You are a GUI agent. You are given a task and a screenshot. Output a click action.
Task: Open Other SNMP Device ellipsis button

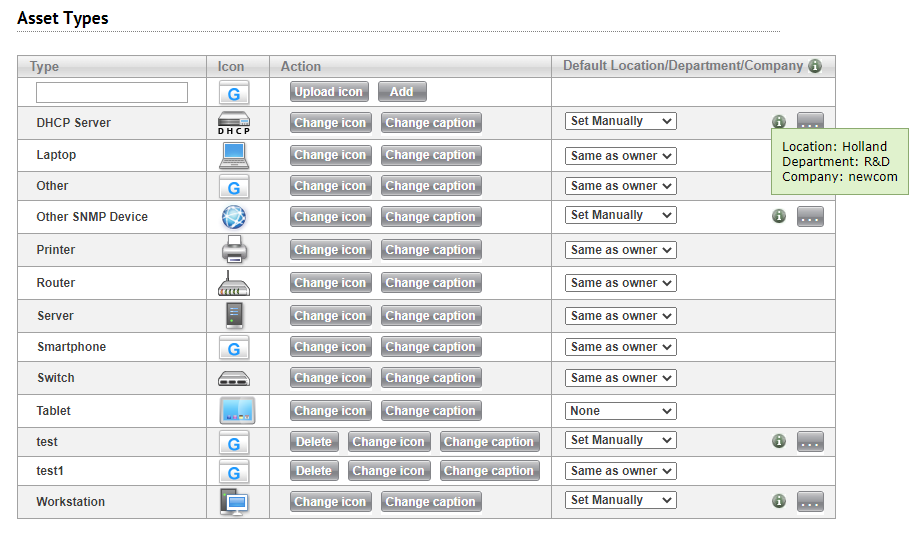point(810,216)
